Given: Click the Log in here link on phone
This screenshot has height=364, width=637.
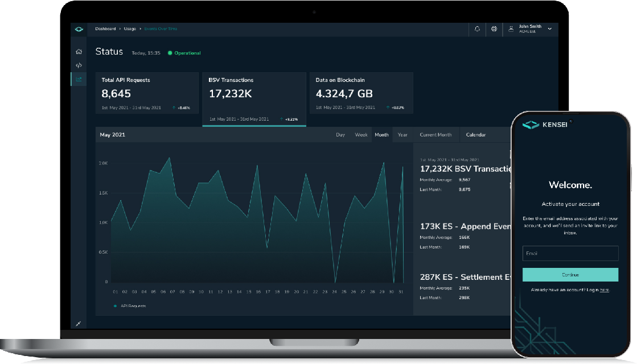Looking at the screenshot, I should click(605, 289).
